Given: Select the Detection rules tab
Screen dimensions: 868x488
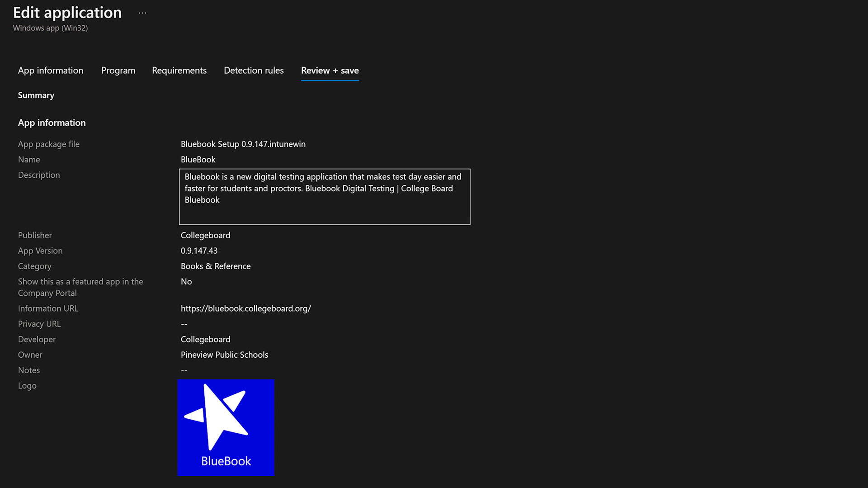Looking at the screenshot, I should tap(254, 71).
